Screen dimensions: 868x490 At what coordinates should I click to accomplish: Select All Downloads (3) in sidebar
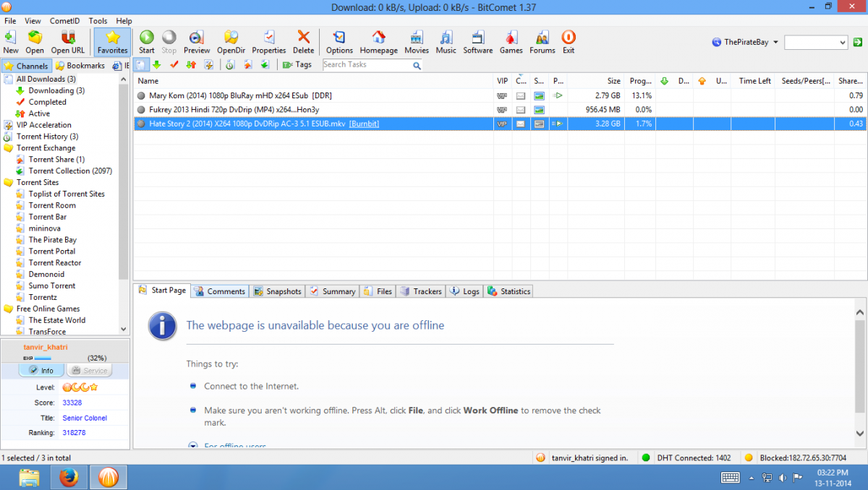46,79
